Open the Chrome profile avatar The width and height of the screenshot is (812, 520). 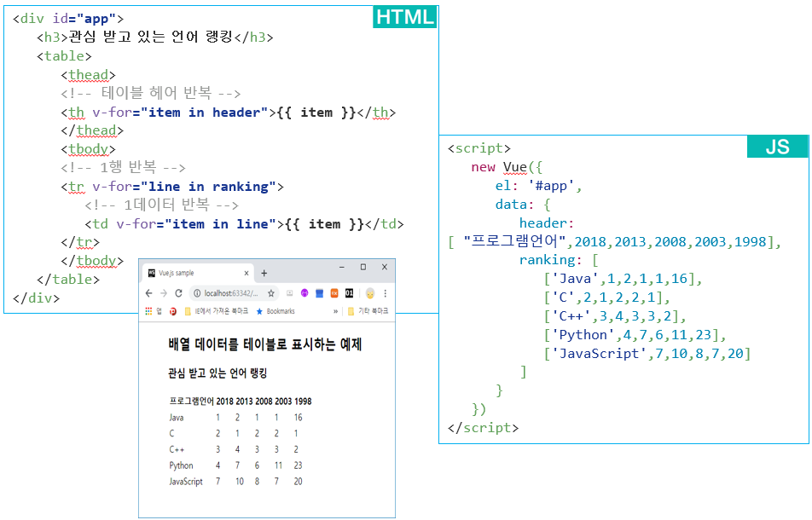(370, 293)
